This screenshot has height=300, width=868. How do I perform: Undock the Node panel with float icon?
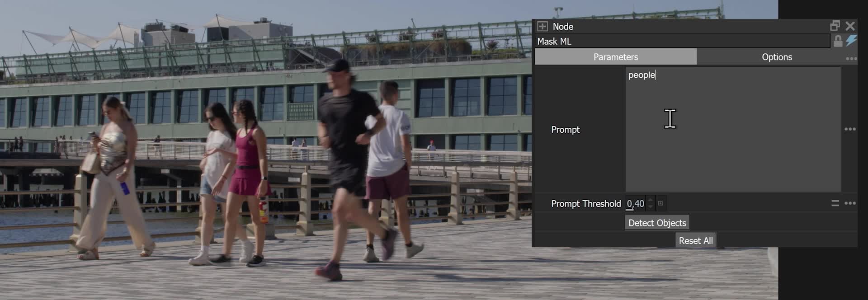coord(835,26)
